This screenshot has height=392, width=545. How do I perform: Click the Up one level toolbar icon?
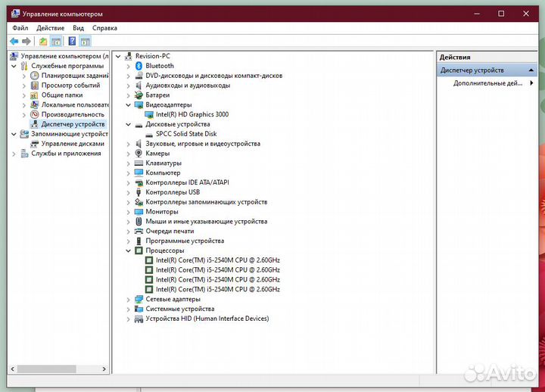tap(43, 42)
